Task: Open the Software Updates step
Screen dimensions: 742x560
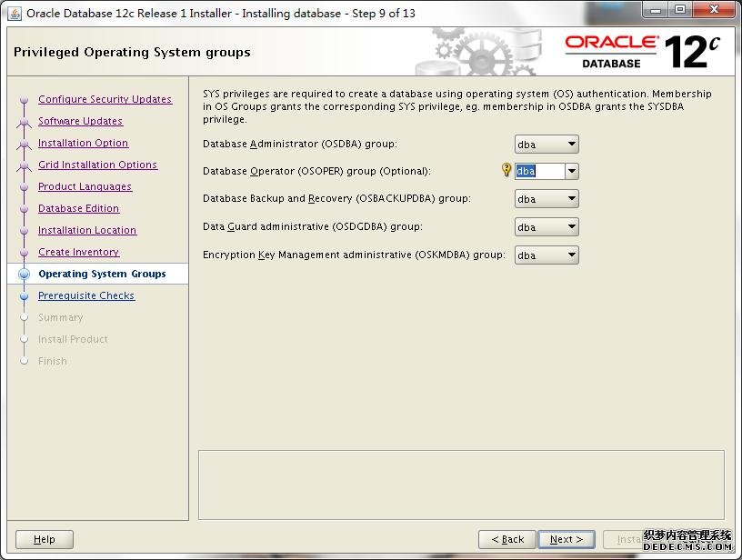Action: tap(80, 121)
